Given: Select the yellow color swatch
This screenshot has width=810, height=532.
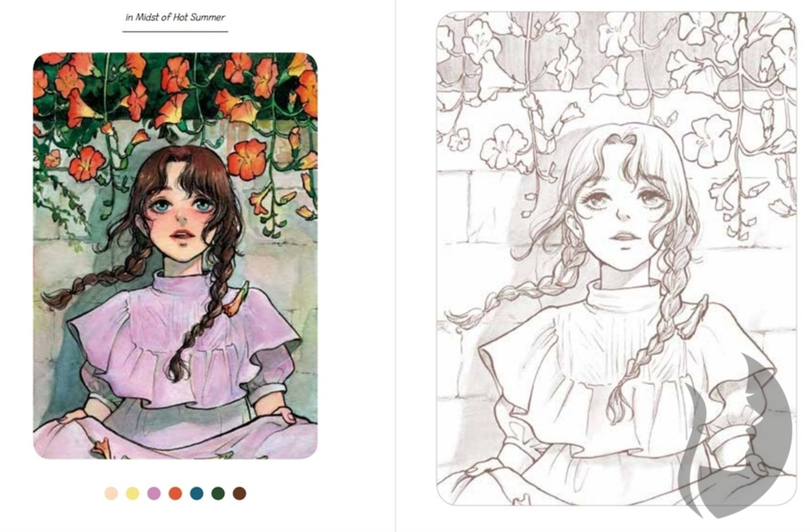Looking at the screenshot, I should (x=133, y=493).
